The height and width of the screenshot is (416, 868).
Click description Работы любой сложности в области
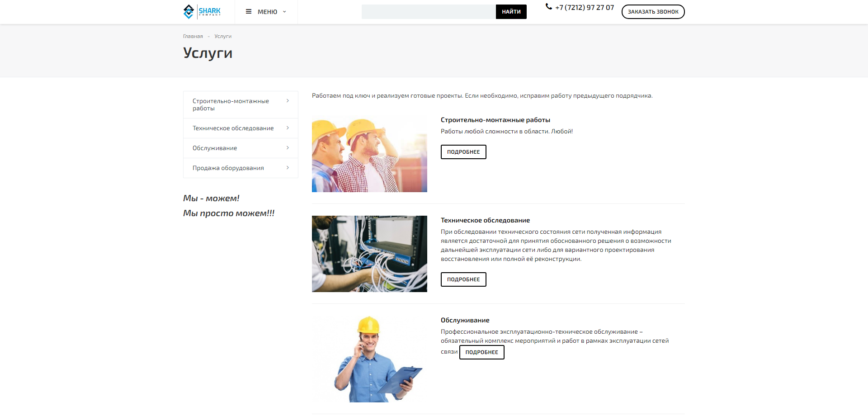pyautogui.click(x=507, y=131)
